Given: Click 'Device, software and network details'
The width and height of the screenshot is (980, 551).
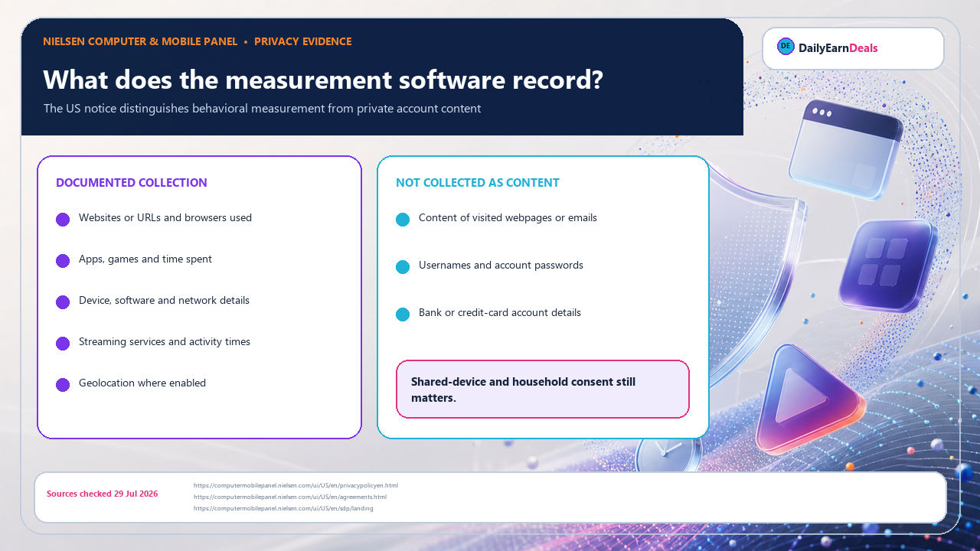Looking at the screenshot, I should click(164, 301).
